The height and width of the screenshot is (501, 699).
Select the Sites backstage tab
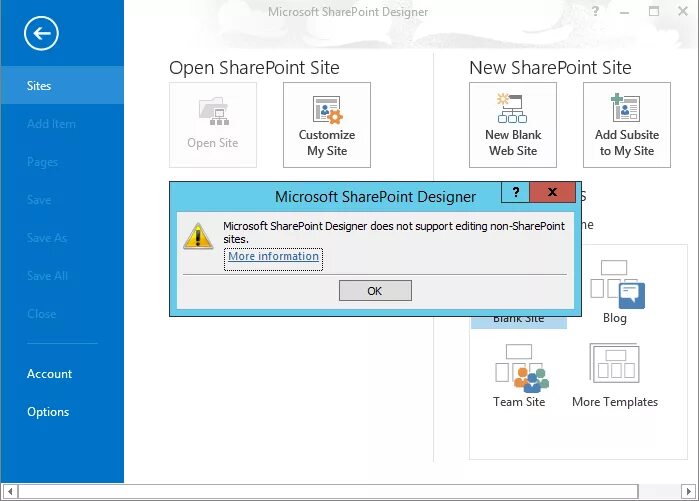click(x=62, y=85)
